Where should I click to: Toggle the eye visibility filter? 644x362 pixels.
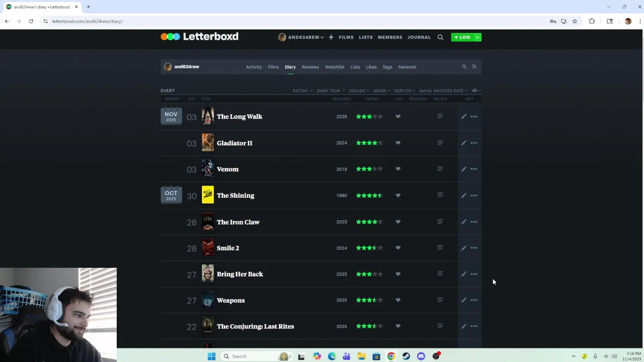coord(476,90)
